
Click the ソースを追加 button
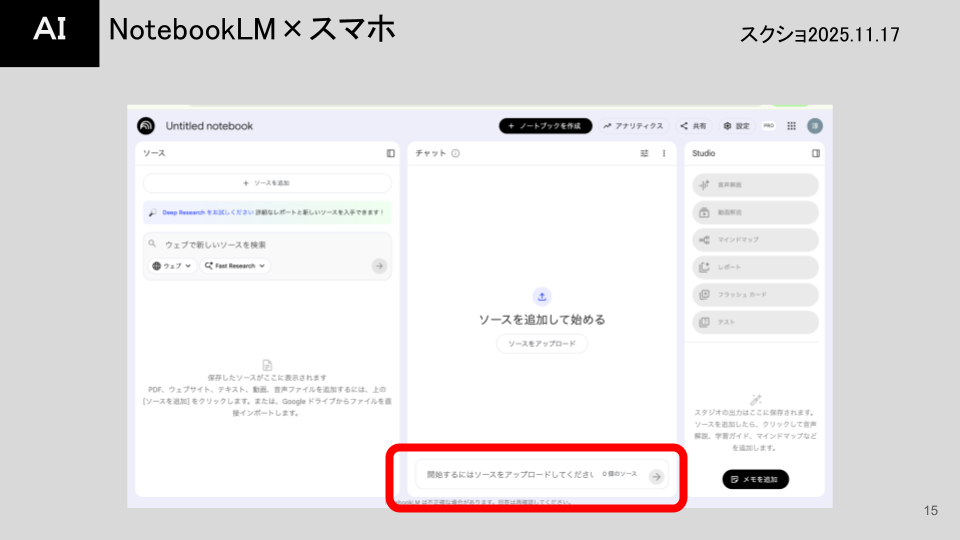[x=267, y=183]
